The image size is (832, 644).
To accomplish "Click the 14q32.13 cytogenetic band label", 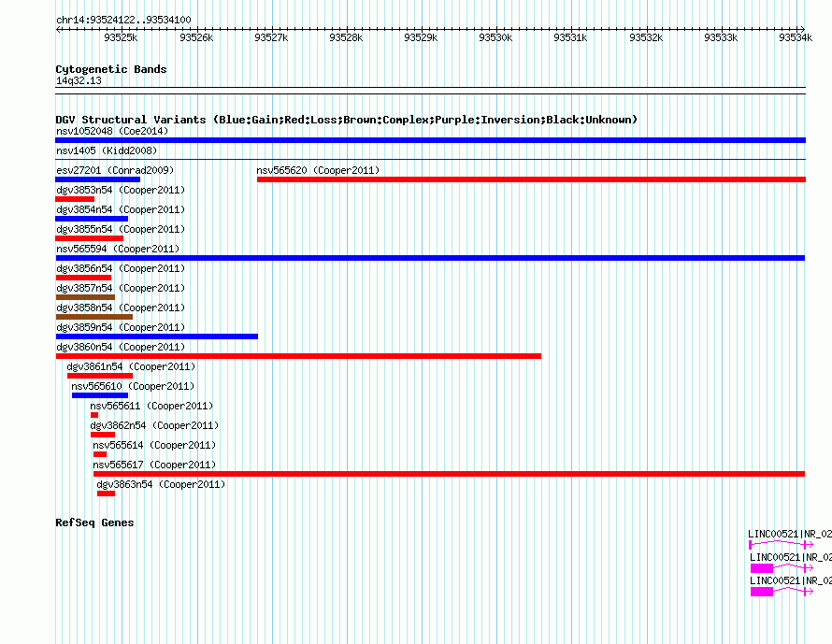I will tap(79, 80).
